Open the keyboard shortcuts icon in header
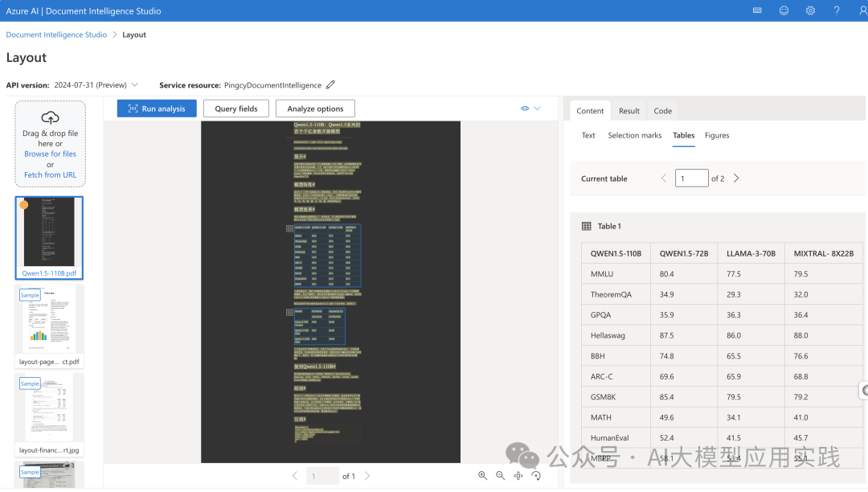868x492 pixels. [x=757, y=10]
